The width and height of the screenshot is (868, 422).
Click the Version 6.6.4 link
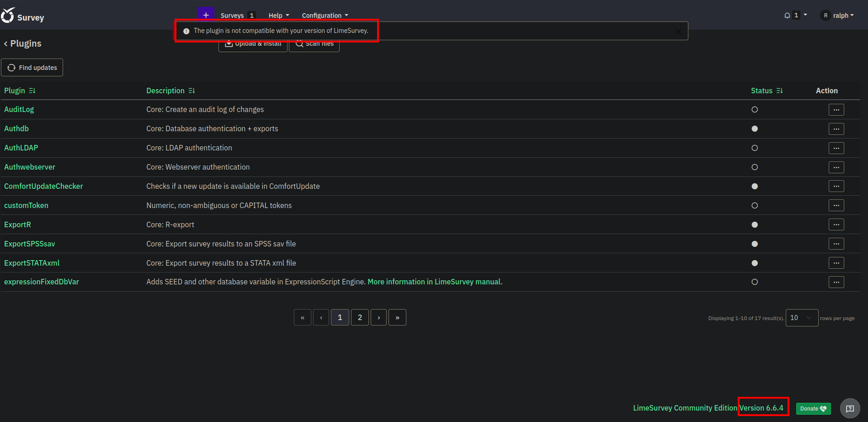(761, 408)
